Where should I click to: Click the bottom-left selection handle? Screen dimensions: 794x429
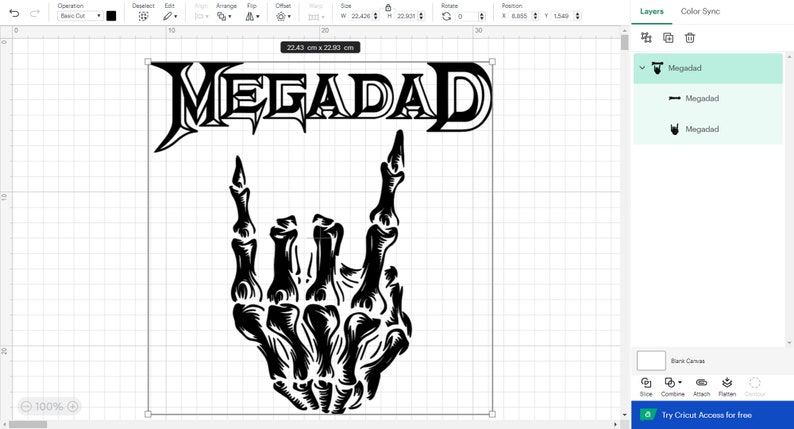click(x=148, y=414)
